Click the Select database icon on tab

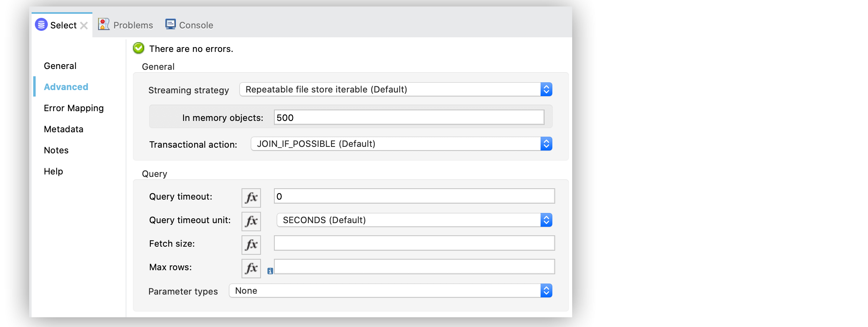pyautogui.click(x=41, y=25)
